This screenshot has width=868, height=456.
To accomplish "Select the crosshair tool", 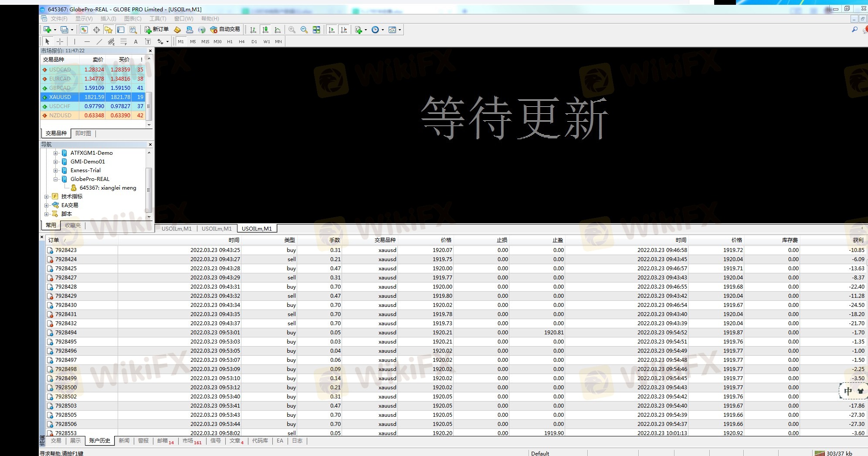I will (60, 41).
